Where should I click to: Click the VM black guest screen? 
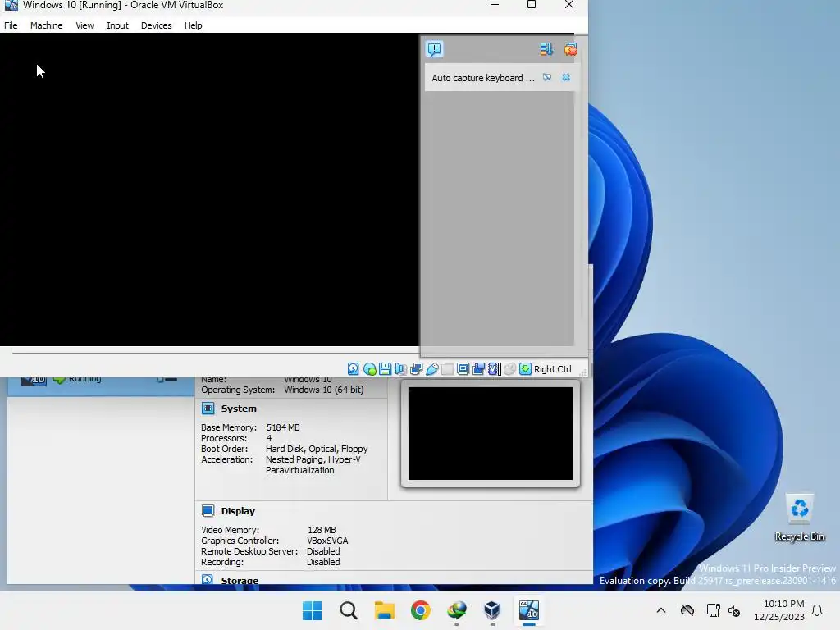(x=209, y=189)
